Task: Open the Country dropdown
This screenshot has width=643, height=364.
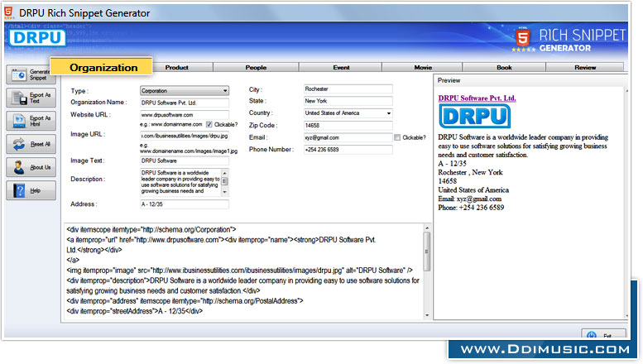Action: 348,113
